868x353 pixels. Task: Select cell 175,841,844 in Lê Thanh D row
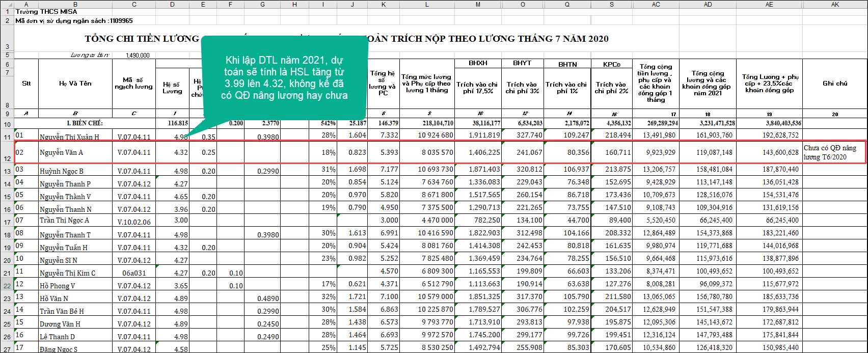tap(769, 335)
